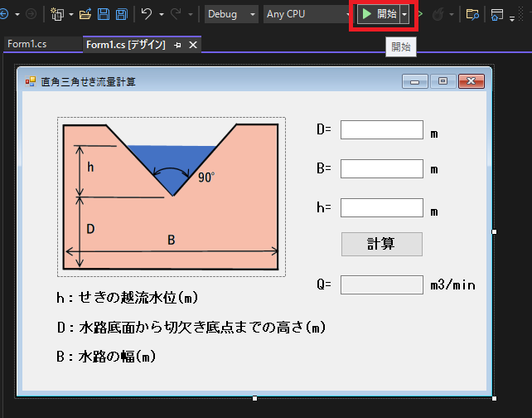Viewport: 532px width, 418px height.
Task: Click the Undo icon
Action: coord(147,14)
